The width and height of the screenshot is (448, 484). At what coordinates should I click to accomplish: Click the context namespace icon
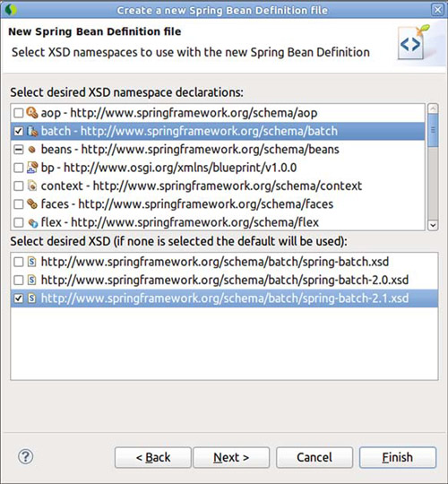(x=32, y=186)
